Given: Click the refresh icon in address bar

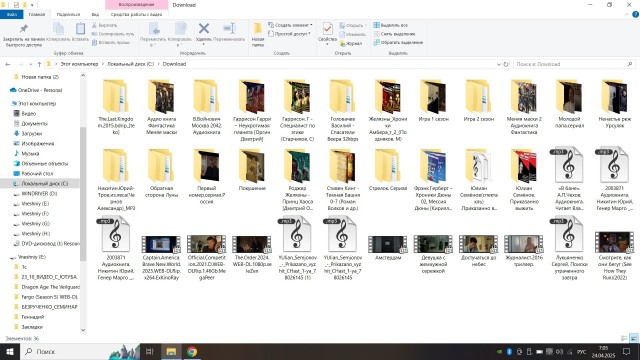Looking at the screenshot, I should [x=506, y=64].
